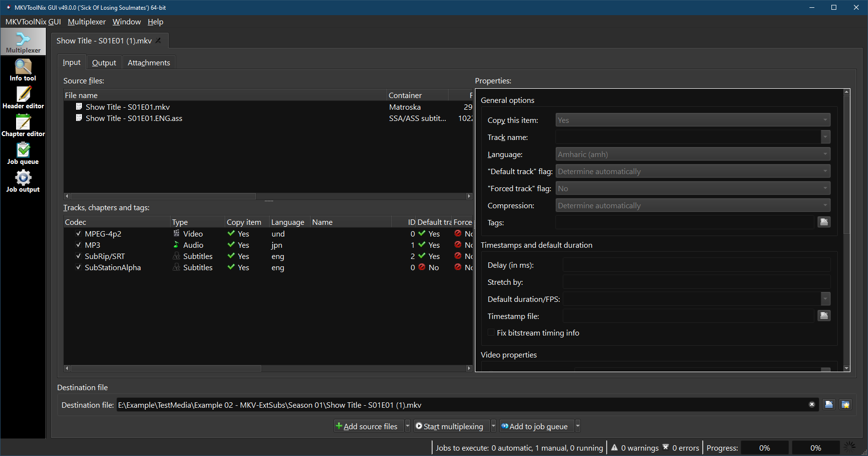Screen dimensions: 868x456
Task: Select the Input tab
Action: [x=72, y=62]
